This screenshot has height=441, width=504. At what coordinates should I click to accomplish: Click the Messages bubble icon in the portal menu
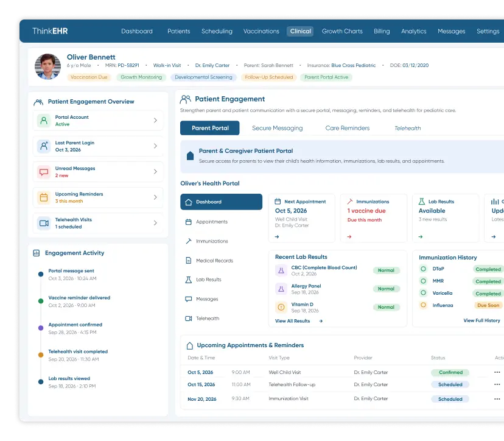(188, 299)
